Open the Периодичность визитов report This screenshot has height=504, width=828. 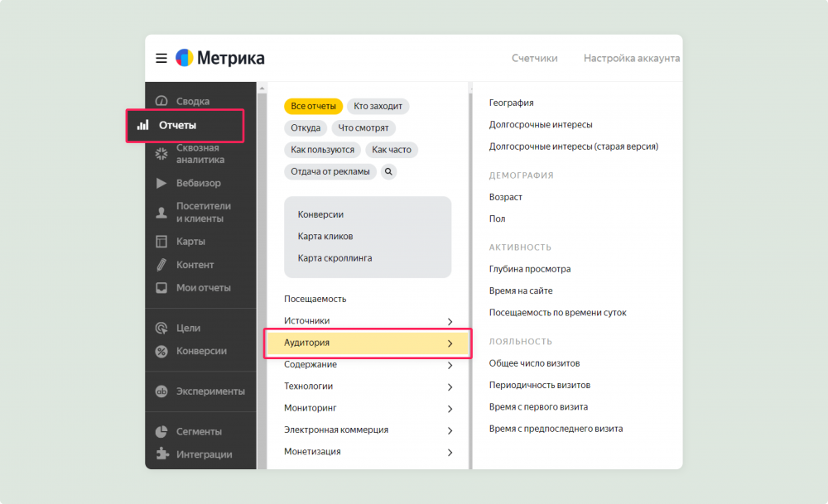tap(540, 386)
